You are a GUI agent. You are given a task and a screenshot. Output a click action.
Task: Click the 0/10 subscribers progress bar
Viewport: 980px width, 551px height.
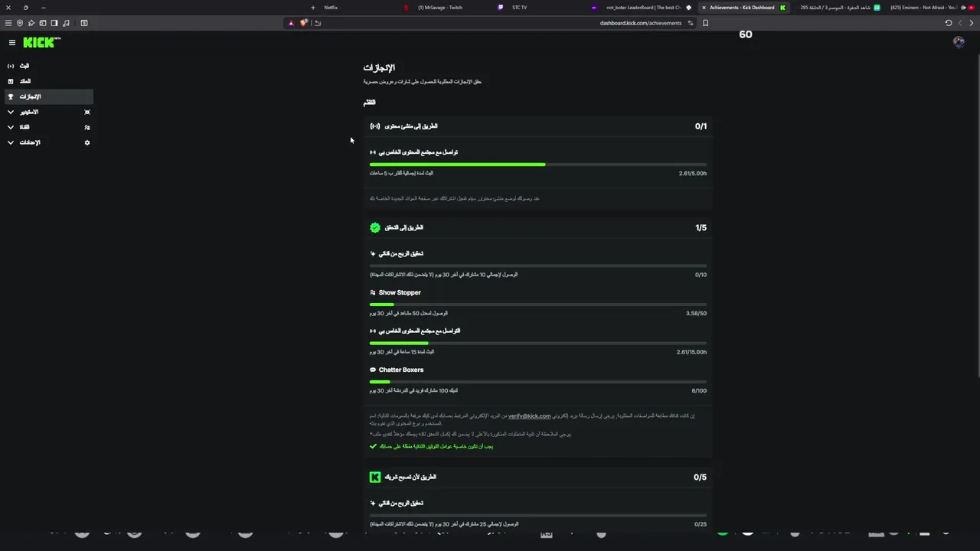coord(538,266)
